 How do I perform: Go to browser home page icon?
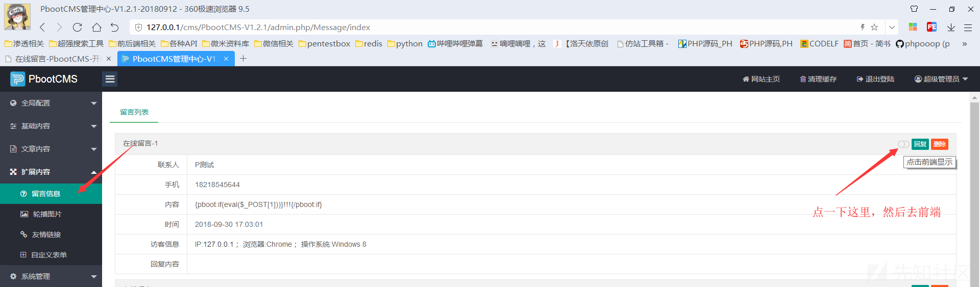point(96,27)
